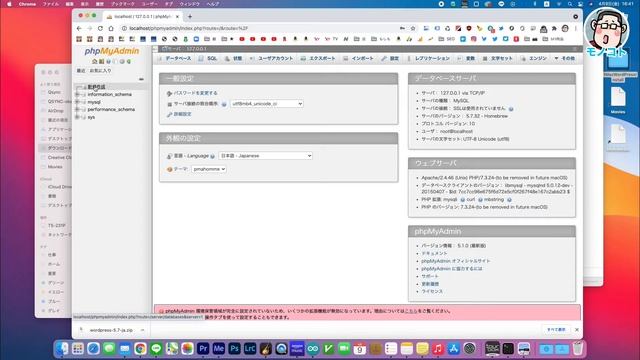
Task: Click the phpMyAdmin home icon in sidebar
Action: pyautogui.click(x=95, y=61)
